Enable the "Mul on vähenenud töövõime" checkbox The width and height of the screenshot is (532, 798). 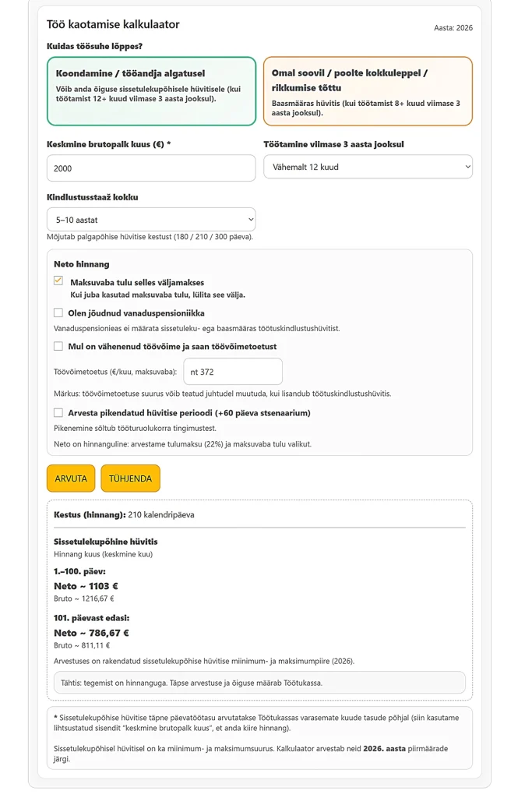58,346
